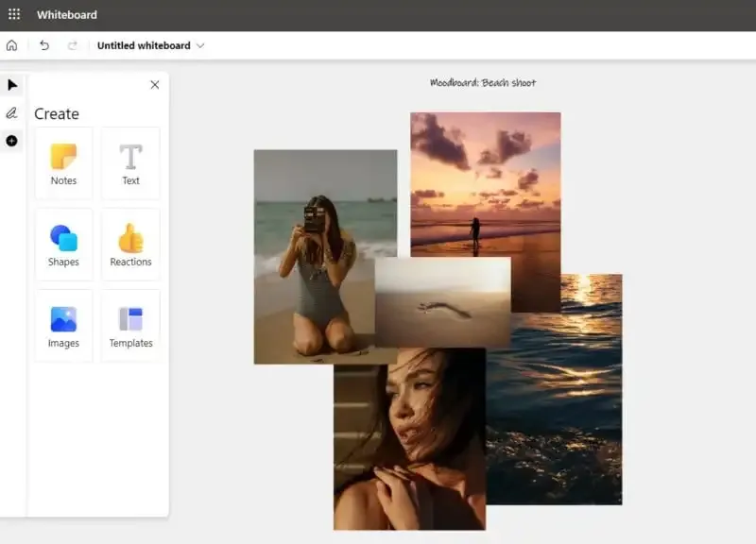Select the Moodboard: Beach shoot caption text
The image size is (756, 544).
pos(483,82)
